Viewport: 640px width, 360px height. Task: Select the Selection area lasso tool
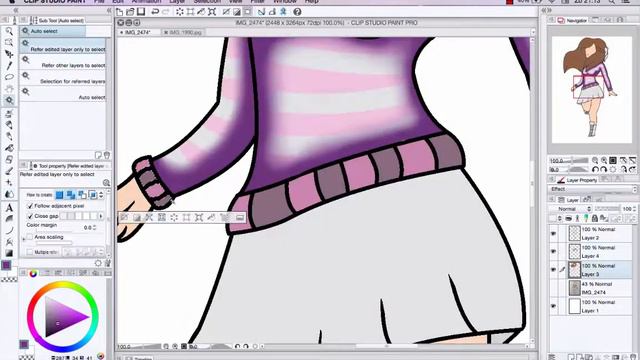[x=9, y=77]
